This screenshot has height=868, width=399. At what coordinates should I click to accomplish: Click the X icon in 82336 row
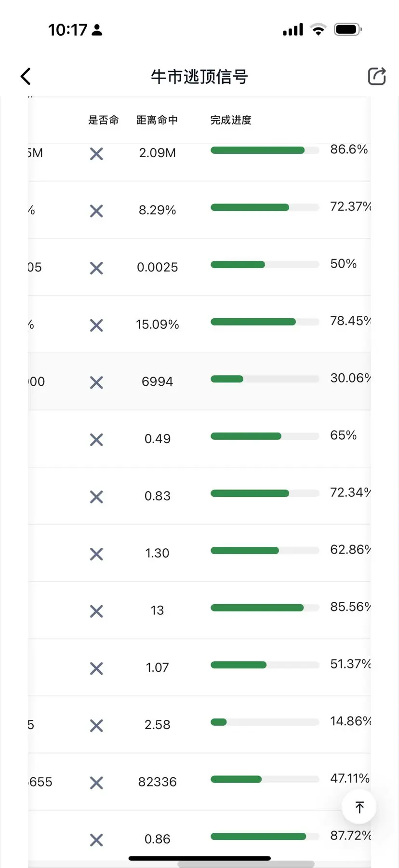click(96, 783)
